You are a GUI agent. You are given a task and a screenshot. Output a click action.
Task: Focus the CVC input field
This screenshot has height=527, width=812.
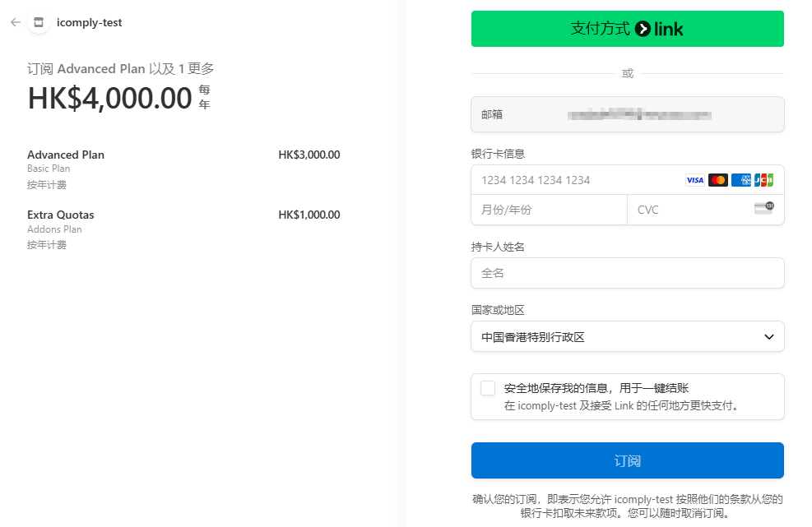(x=706, y=210)
